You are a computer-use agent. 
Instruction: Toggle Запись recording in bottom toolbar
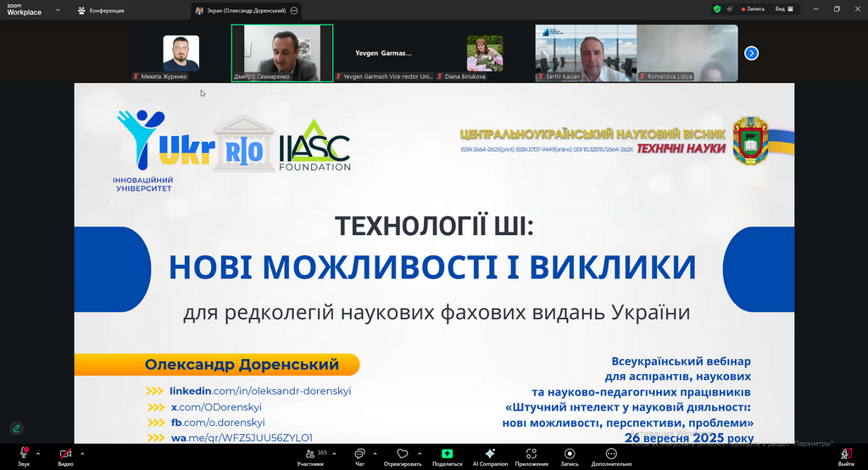(x=570, y=455)
